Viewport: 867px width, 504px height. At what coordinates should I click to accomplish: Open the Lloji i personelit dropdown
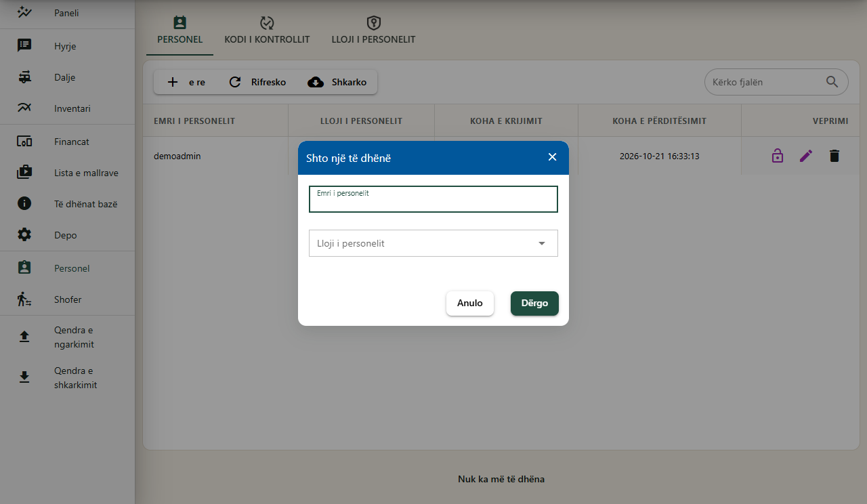(433, 243)
